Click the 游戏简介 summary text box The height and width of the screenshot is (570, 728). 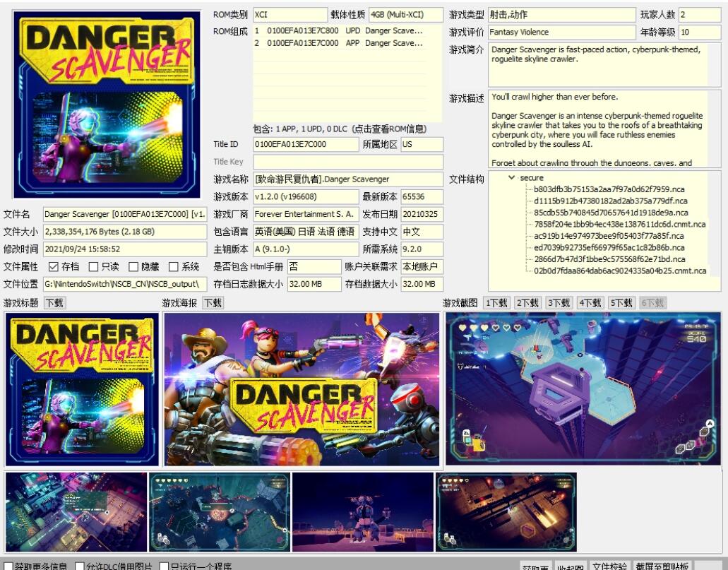point(604,64)
